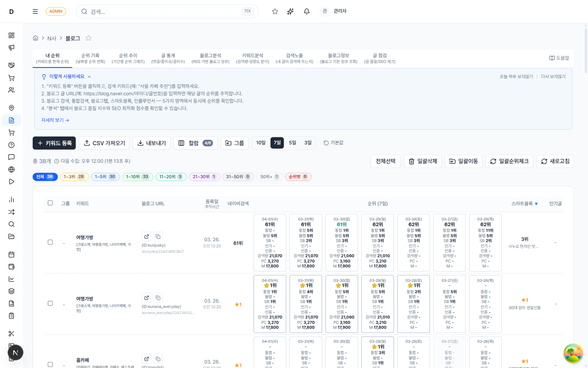The height and width of the screenshot is (368, 588).
Task: Click the globe icon in sidebar
Action: [x=11, y=169]
